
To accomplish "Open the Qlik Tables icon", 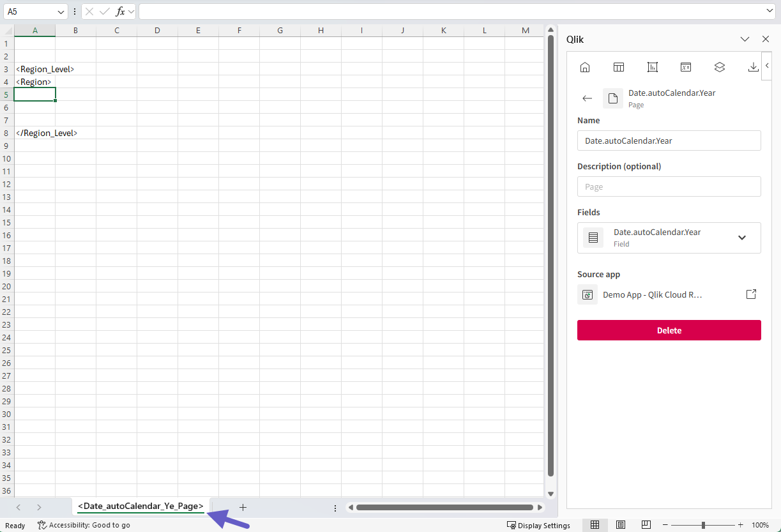I will (x=618, y=67).
